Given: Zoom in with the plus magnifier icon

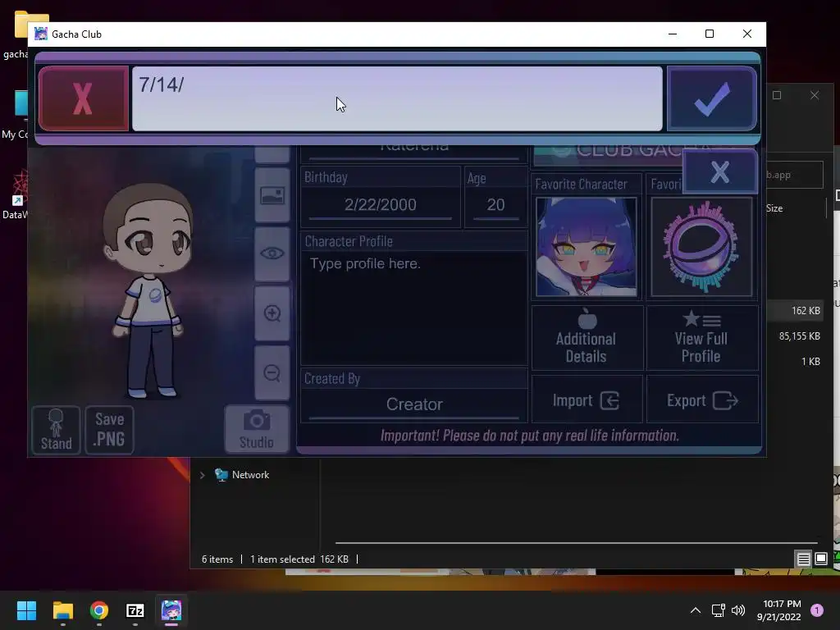Looking at the screenshot, I should pyautogui.click(x=272, y=313).
